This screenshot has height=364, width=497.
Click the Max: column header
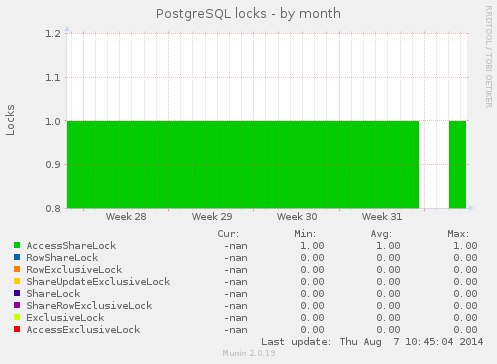pyautogui.click(x=458, y=234)
